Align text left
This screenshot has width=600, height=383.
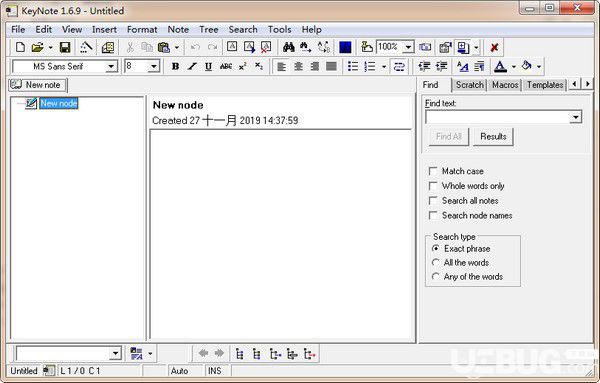[x=281, y=67]
